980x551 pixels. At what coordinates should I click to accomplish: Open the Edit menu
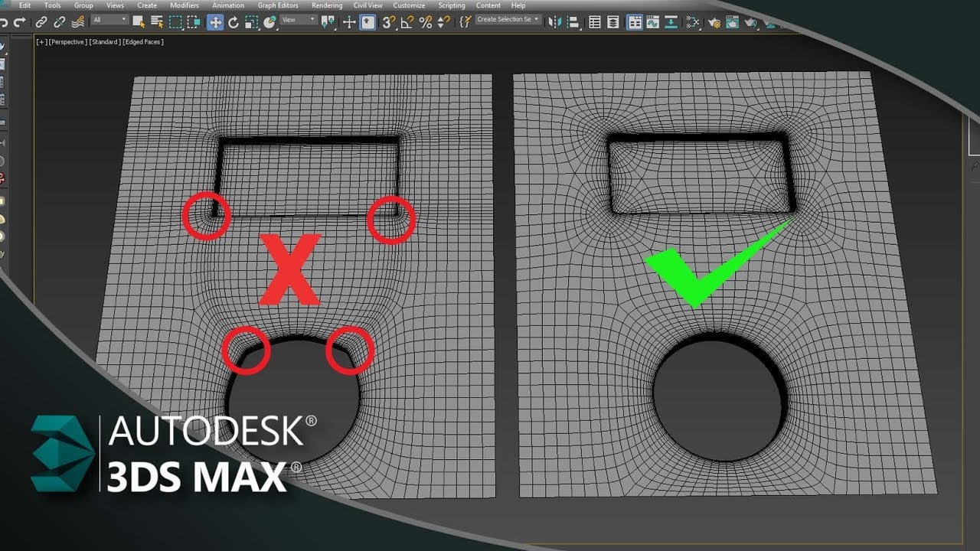(x=24, y=5)
